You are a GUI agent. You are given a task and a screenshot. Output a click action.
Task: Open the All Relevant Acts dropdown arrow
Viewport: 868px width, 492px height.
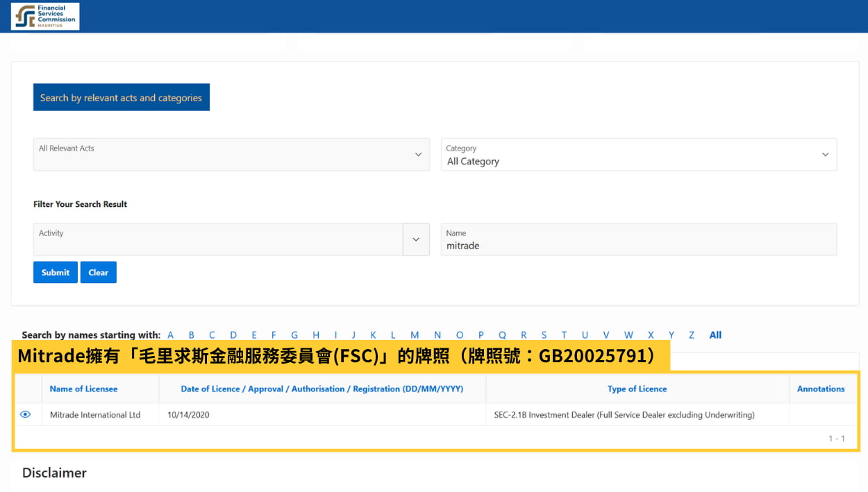[x=419, y=154]
